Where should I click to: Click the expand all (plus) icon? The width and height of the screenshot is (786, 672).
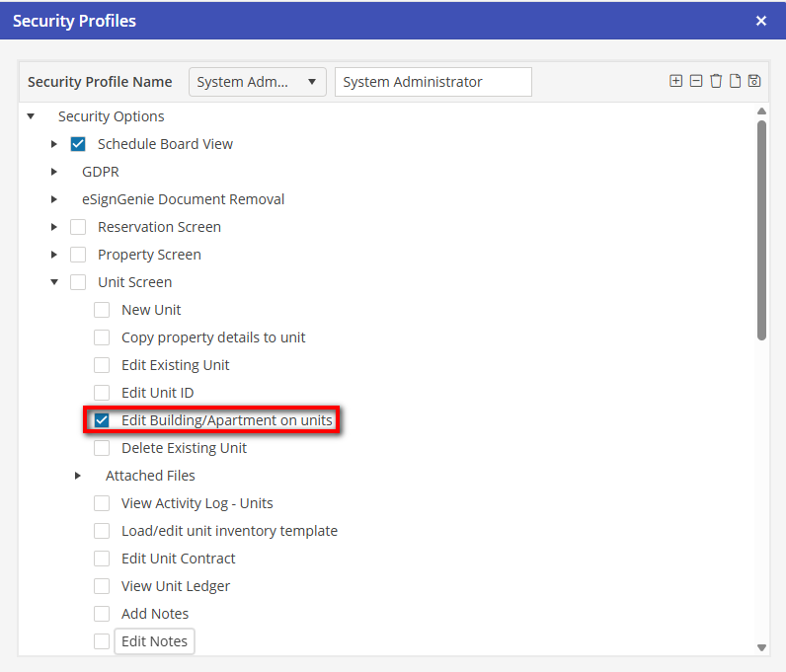[675, 81]
